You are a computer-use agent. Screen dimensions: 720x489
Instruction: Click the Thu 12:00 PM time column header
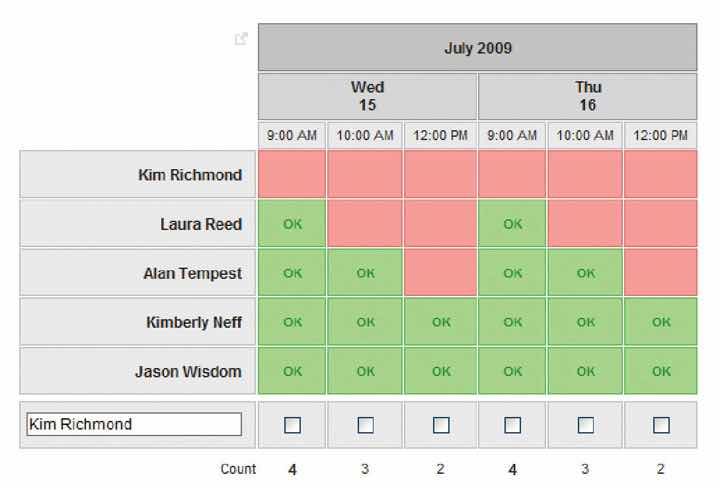tap(661, 135)
